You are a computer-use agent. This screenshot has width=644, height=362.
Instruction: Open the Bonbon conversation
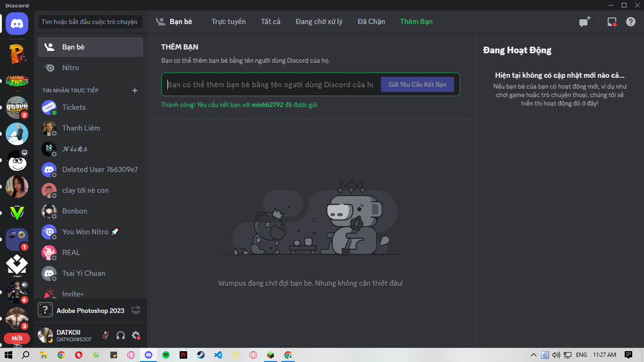tap(91, 211)
